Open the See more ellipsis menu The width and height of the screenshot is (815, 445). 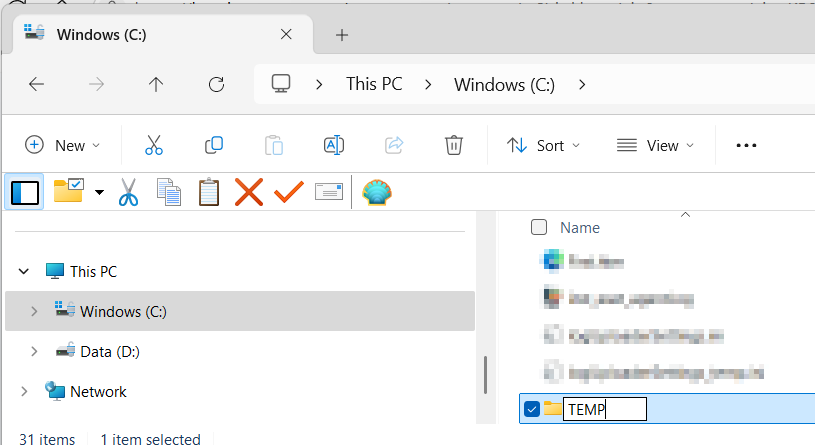pyautogui.click(x=746, y=145)
